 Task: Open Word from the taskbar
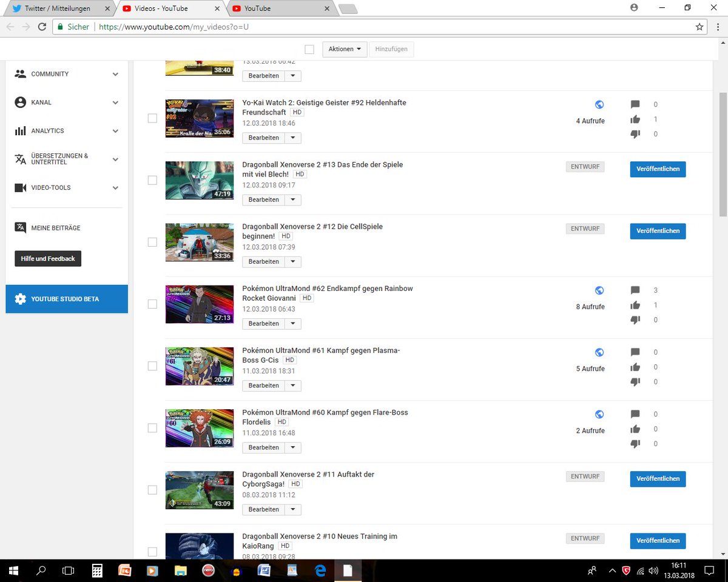point(264,570)
